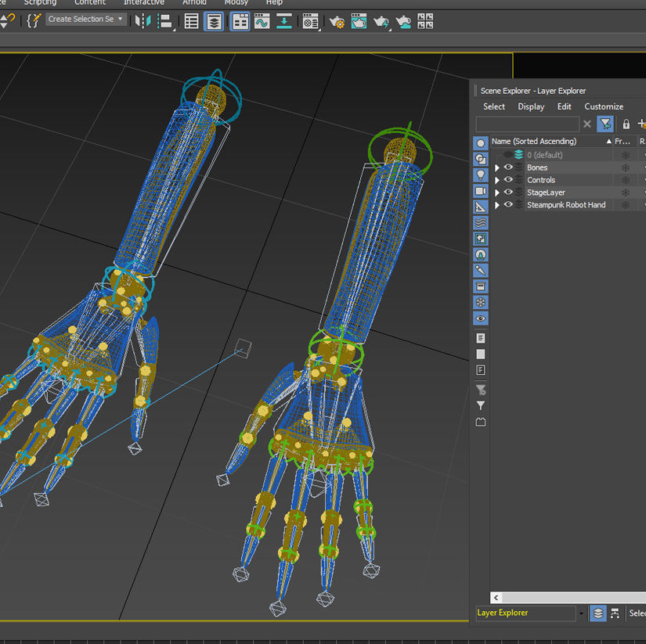Open the Rendered Frame Window icon
Screen dimensions: 646x644
[359, 21]
